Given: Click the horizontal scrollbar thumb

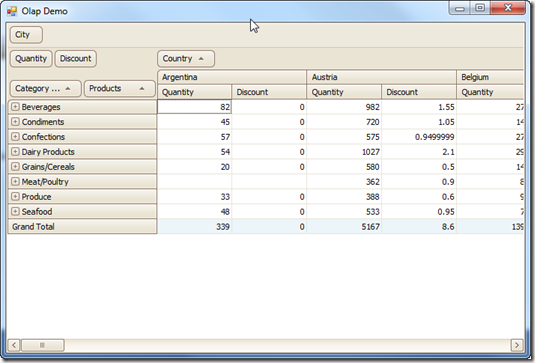Looking at the screenshot, I should tap(42, 345).
